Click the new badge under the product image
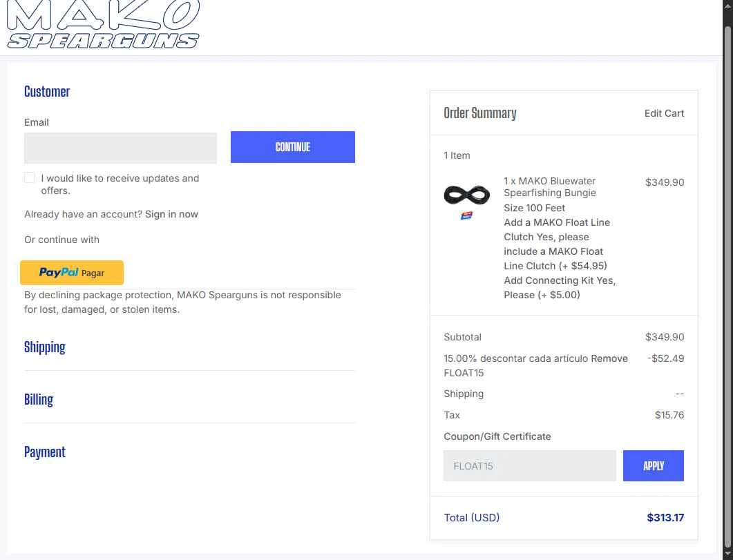 click(466, 215)
